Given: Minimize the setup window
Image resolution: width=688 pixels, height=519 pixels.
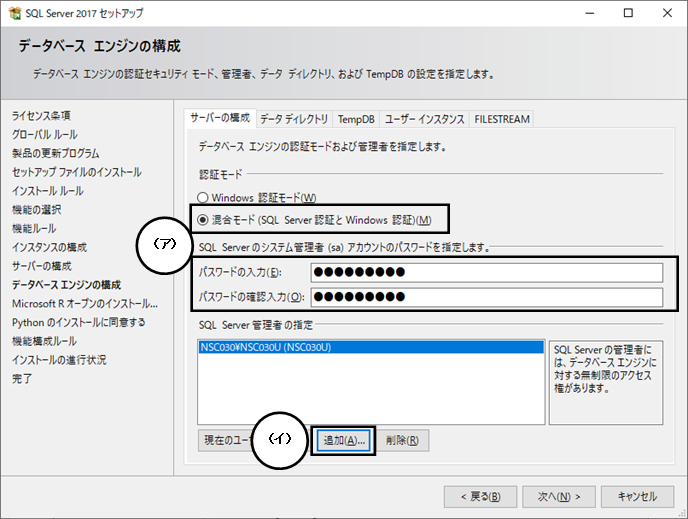Looking at the screenshot, I should 590,13.
